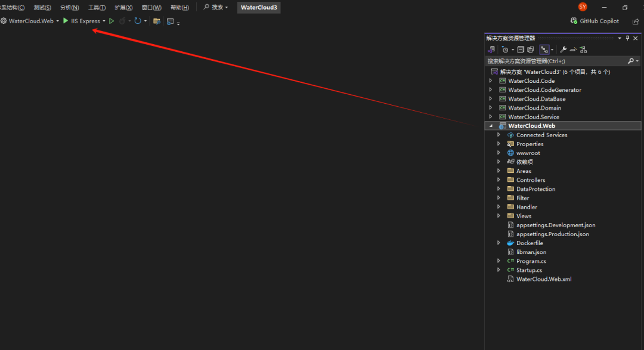Click Start Without Debugging outline play icon

tap(112, 21)
